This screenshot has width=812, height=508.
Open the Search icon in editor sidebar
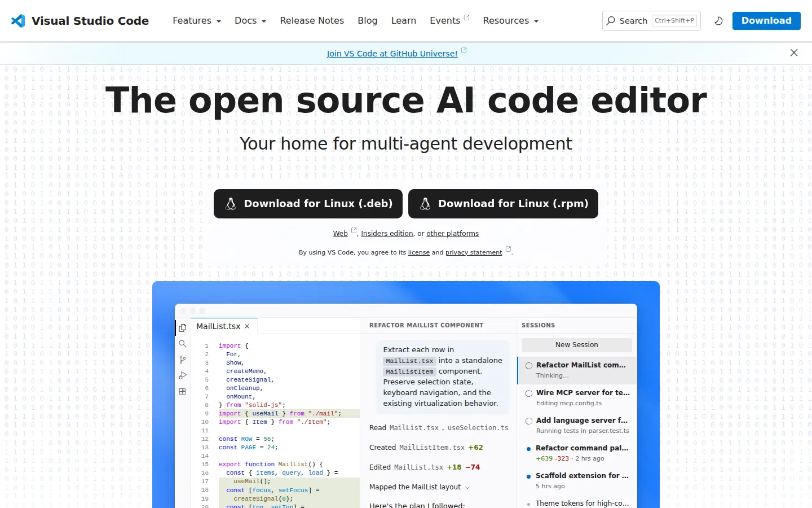tap(183, 344)
